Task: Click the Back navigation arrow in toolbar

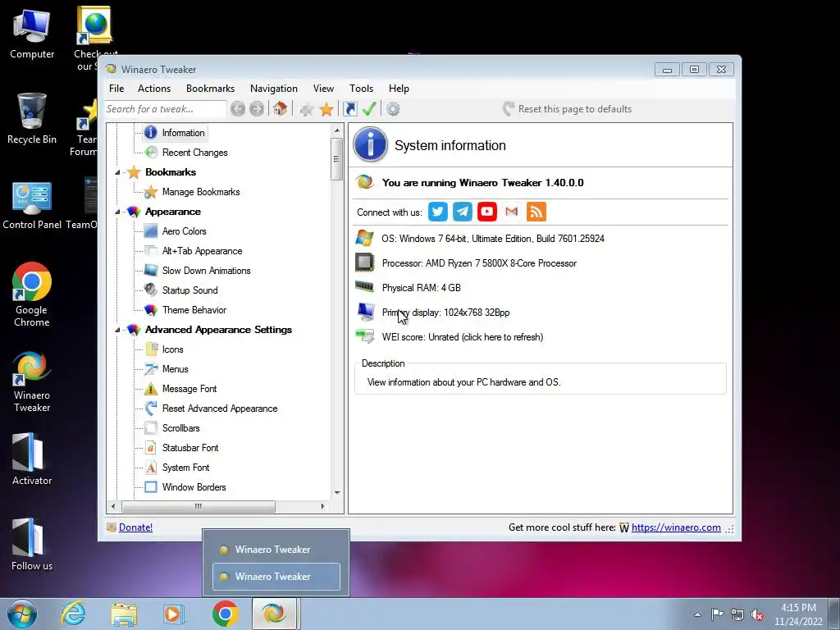Action: point(238,109)
